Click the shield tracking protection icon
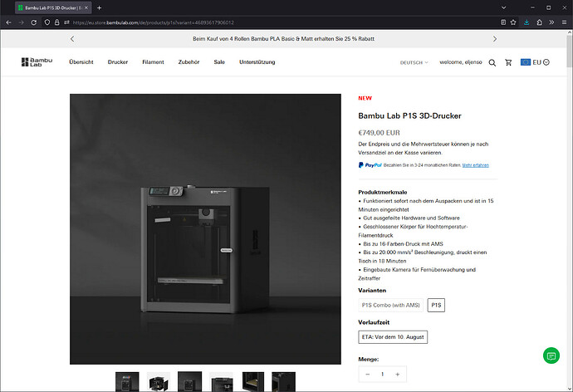 pos(47,22)
